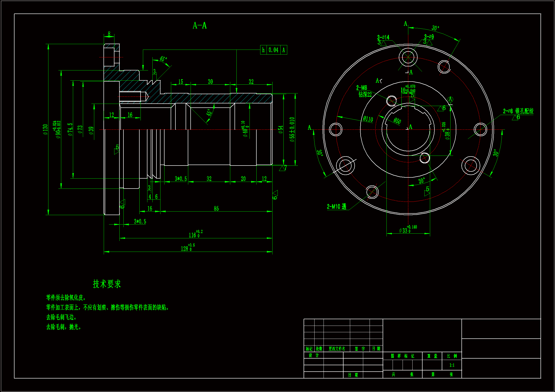The image size is (555, 392).
Task: Click the 1:1 scale cell
Action: [452, 365]
